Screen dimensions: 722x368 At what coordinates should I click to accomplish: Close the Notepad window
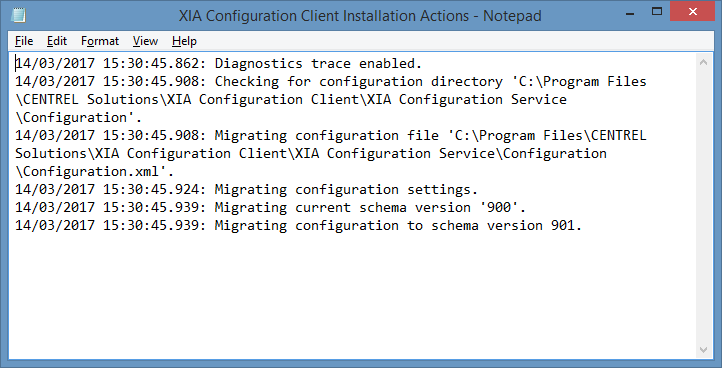click(692, 12)
